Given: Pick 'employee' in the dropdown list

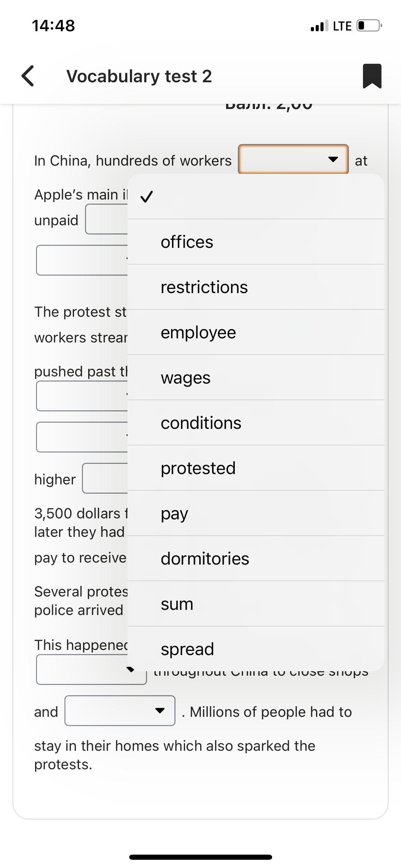Looking at the screenshot, I should (256, 332).
